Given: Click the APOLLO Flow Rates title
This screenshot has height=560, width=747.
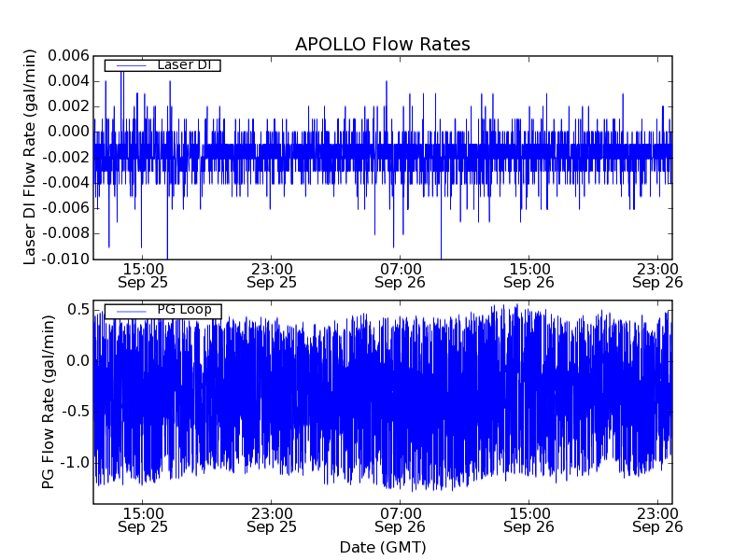Looking at the screenshot, I should click(383, 44).
